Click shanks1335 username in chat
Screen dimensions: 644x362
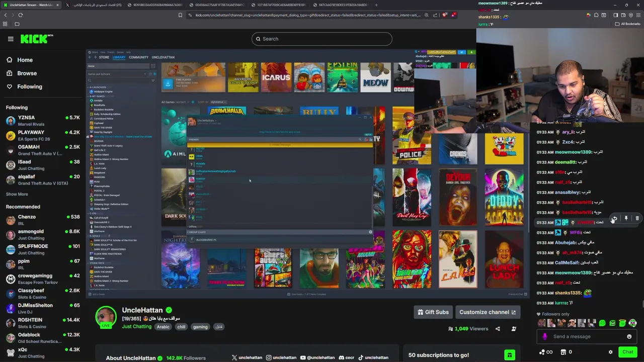pos(568,293)
